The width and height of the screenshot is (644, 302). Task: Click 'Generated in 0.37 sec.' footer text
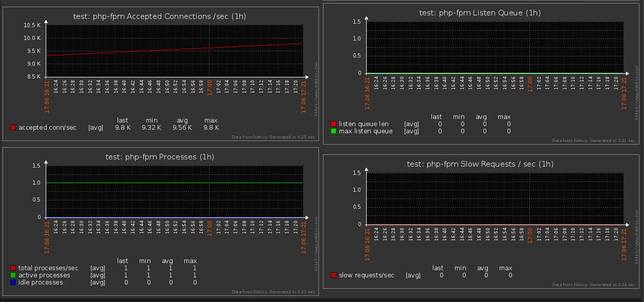[x=292, y=292]
